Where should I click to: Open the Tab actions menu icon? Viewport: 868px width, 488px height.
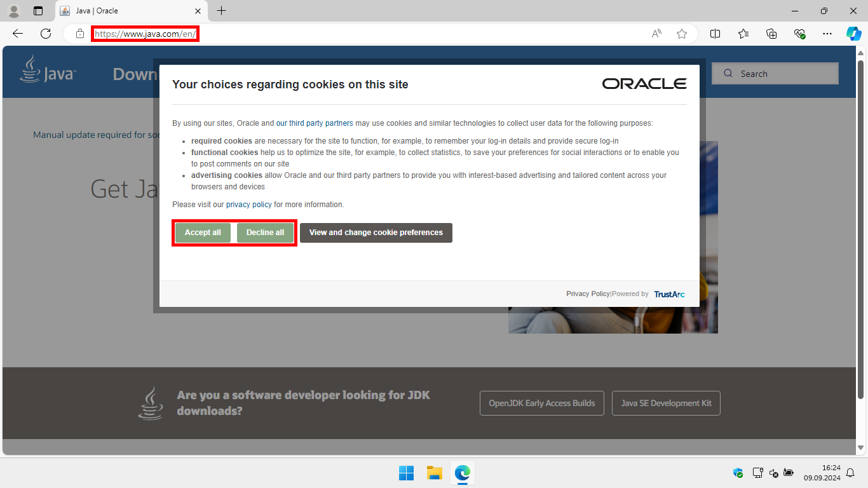(38, 11)
